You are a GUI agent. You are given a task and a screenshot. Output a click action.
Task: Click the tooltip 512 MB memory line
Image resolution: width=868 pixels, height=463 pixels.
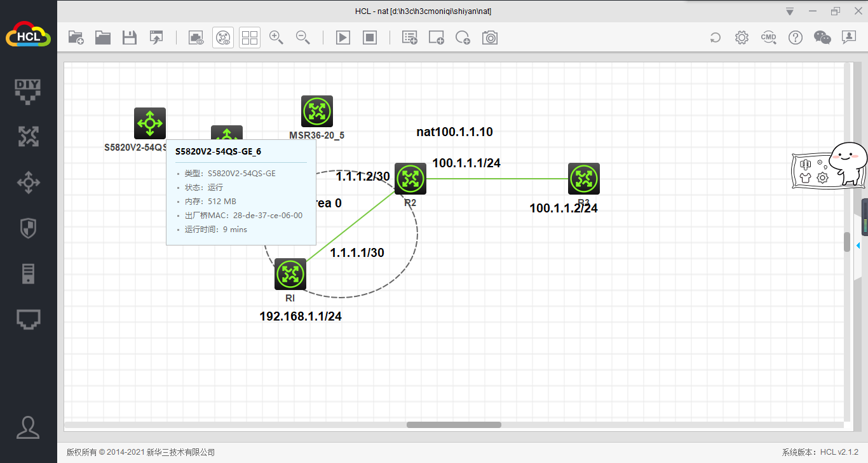click(x=210, y=202)
